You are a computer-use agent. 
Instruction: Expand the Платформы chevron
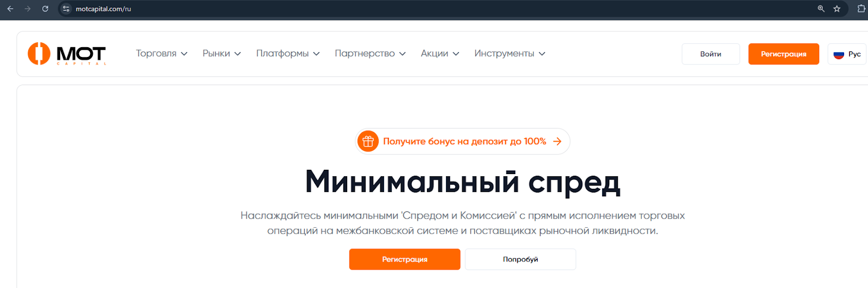click(316, 54)
